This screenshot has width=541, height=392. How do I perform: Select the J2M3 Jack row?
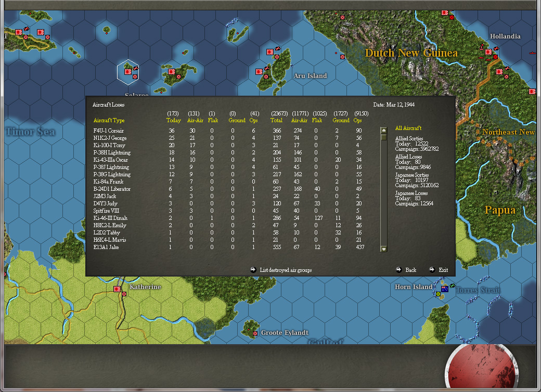pos(229,196)
